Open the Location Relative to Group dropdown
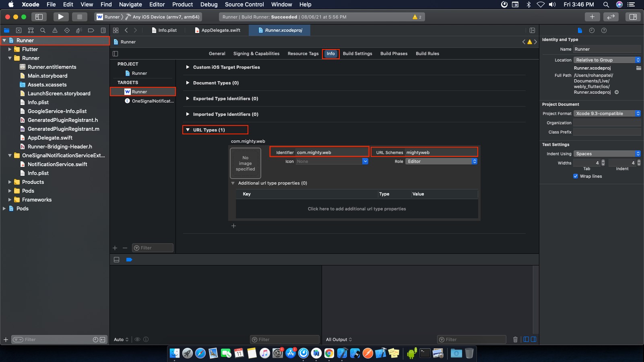Image resolution: width=644 pixels, height=362 pixels. (x=607, y=60)
